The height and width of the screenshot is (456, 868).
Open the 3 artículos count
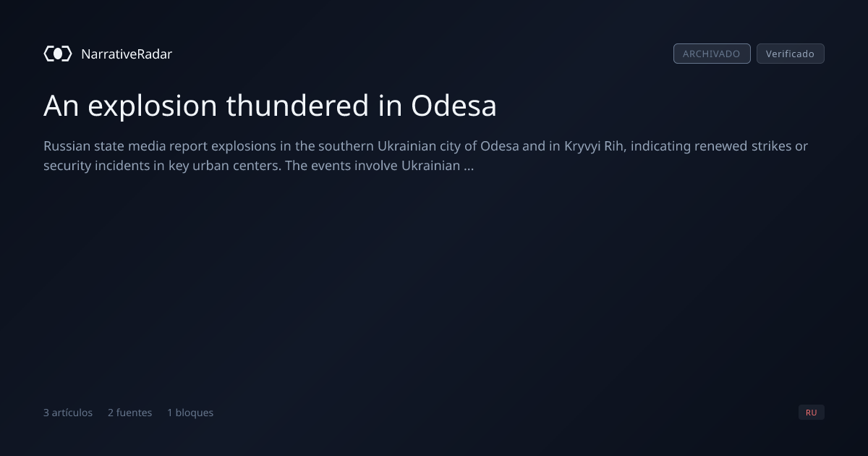[68, 413]
